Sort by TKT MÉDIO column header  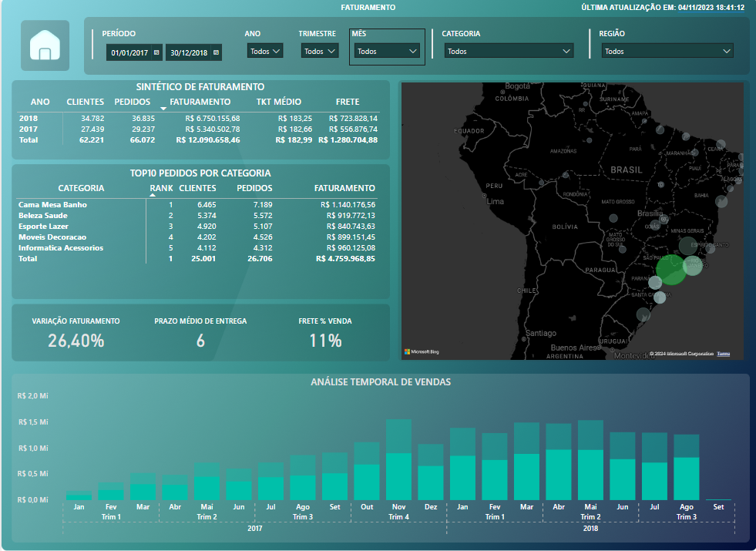click(x=279, y=102)
